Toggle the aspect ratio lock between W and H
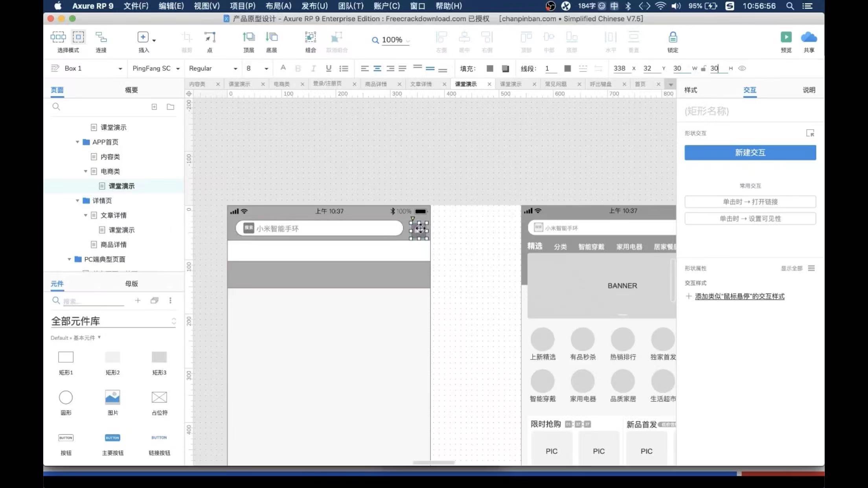Screen dimensions: 868x488 pyautogui.click(x=703, y=68)
